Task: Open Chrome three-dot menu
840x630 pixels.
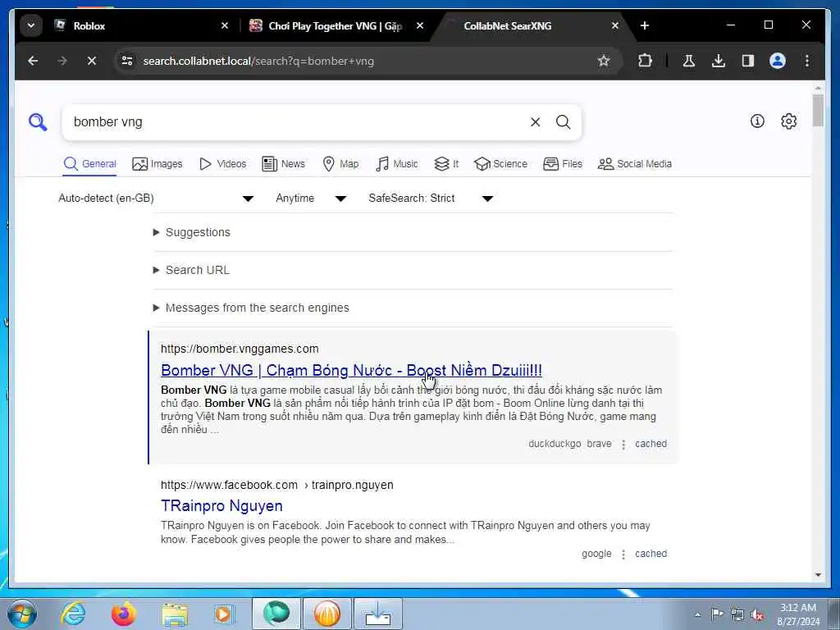Action: click(807, 61)
